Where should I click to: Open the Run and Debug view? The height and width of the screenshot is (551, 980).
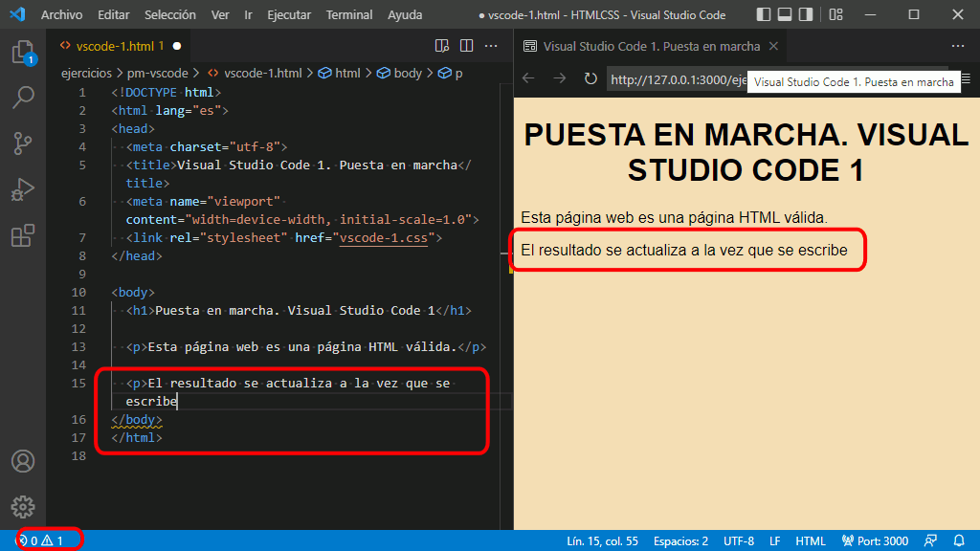point(23,189)
